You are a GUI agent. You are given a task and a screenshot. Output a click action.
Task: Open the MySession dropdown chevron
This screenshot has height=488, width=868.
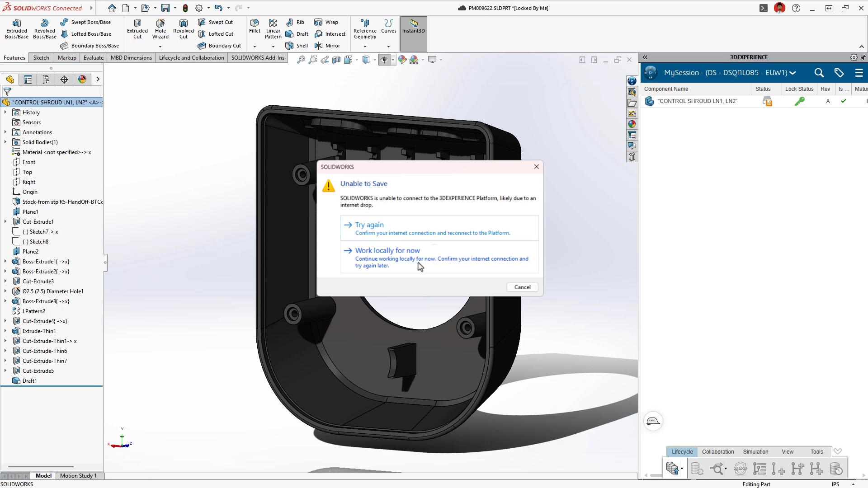pos(793,73)
